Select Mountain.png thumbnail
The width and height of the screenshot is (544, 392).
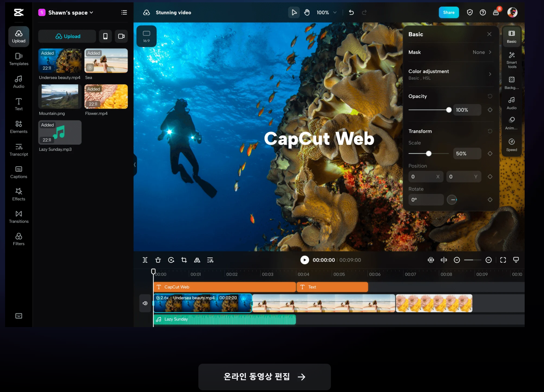(60, 96)
